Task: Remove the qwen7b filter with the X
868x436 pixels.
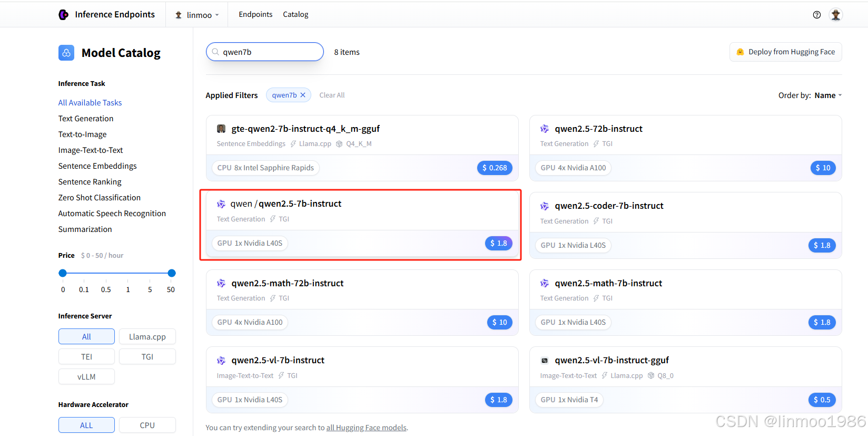Action: point(303,95)
